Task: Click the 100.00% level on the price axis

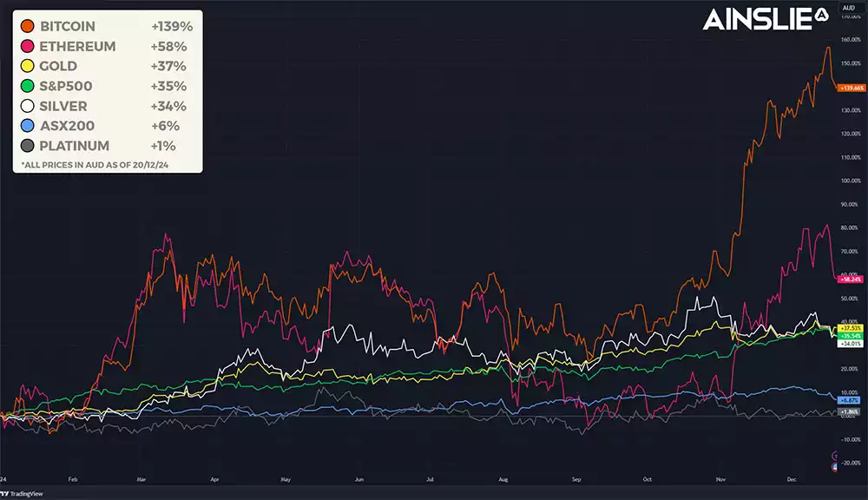Action: coord(850,181)
